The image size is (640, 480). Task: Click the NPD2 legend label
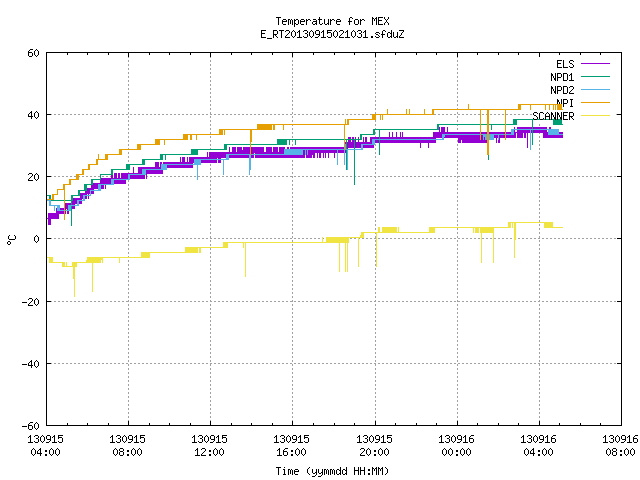(x=562, y=90)
